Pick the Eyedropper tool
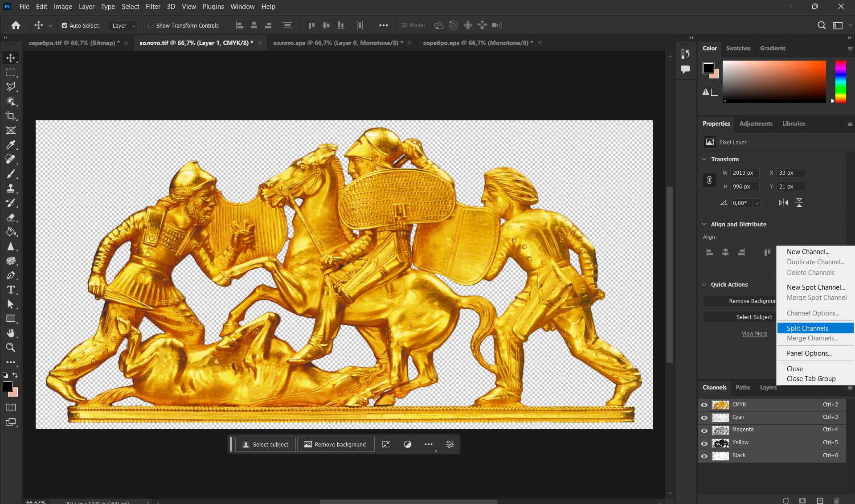The image size is (855, 504). click(11, 144)
